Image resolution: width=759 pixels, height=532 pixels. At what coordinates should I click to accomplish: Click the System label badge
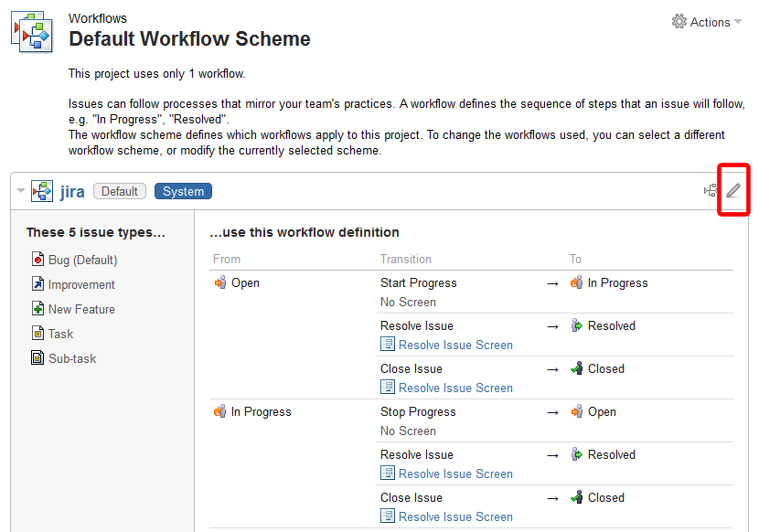pos(183,191)
